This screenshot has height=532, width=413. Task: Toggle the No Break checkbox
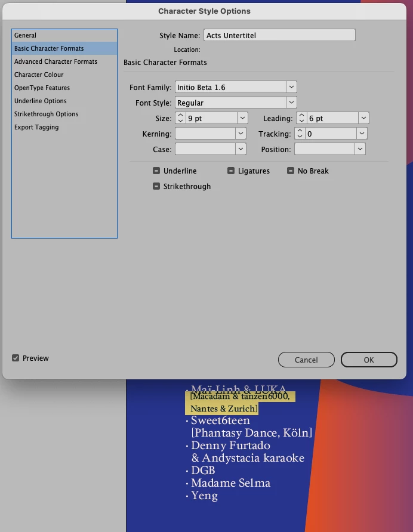291,171
